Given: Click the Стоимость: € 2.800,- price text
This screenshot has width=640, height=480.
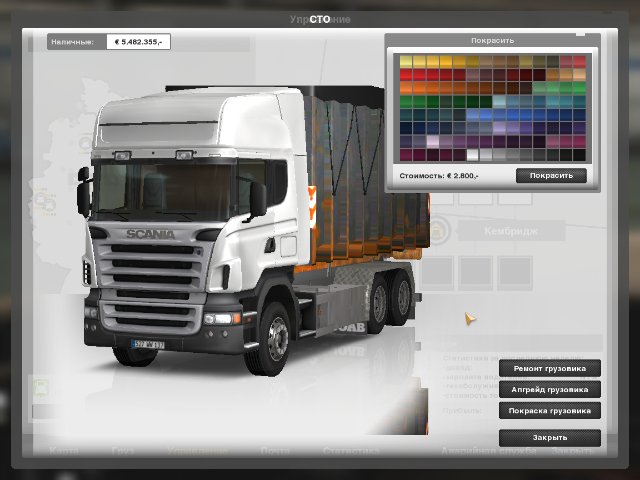Looking at the screenshot, I should pos(439,176).
